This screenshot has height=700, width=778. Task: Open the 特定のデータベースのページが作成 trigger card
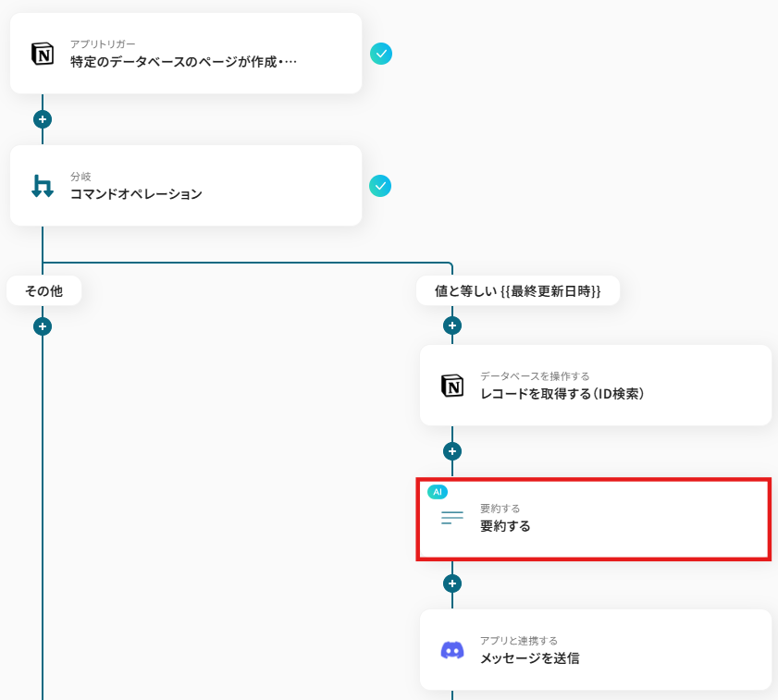[x=186, y=54]
